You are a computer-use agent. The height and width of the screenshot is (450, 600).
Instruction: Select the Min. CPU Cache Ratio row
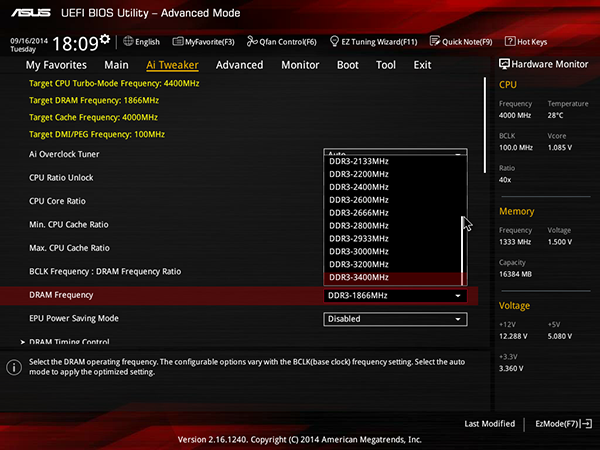pos(69,225)
